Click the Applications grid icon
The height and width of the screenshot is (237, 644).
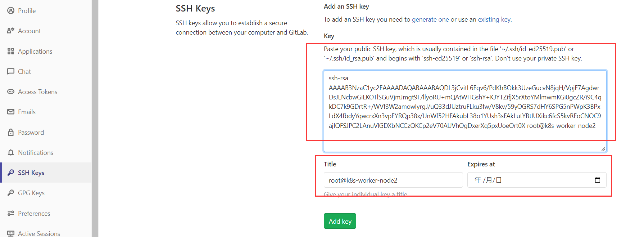tap(11, 51)
